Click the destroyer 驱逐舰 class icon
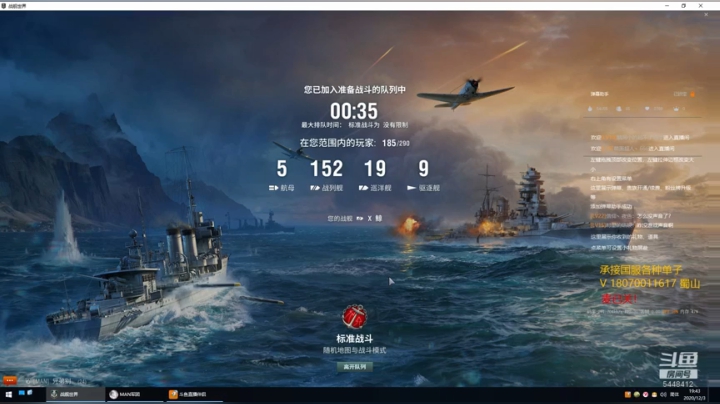 [411, 188]
